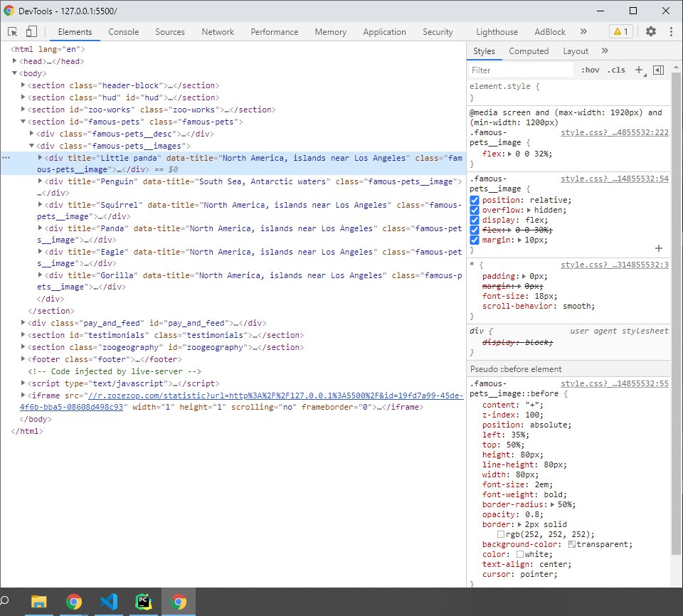The height and width of the screenshot is (616, 683).
Task: Toggle the .cls class editor
Action: pos(616,70)
